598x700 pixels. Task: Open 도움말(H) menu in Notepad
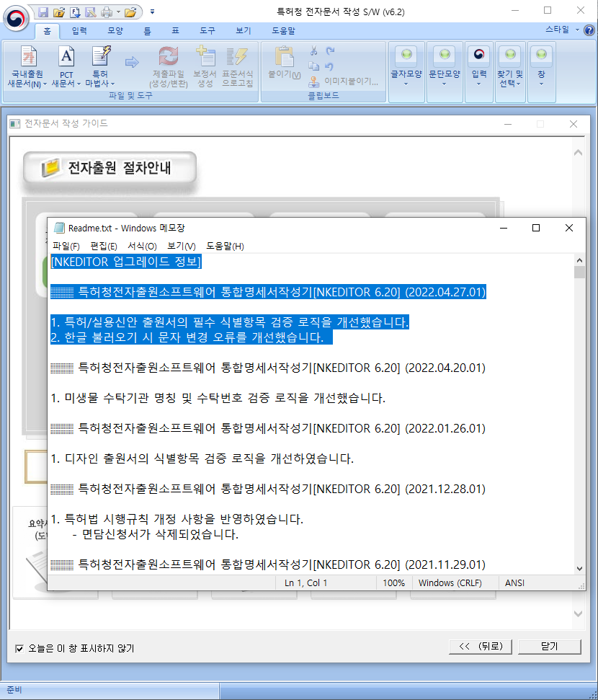tap(225, 246)
